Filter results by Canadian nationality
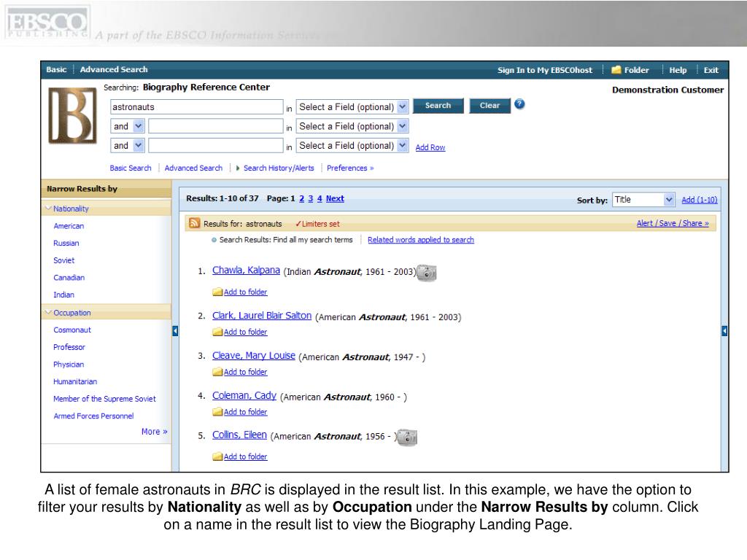This screenshot has width=747, height=560. click(69, 278)
